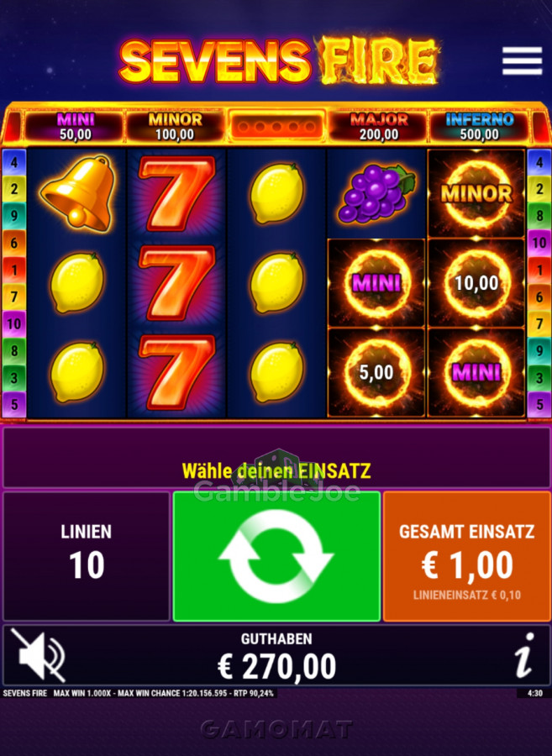Select the 5,00 fire ring symbol

(x=376, y=372)
